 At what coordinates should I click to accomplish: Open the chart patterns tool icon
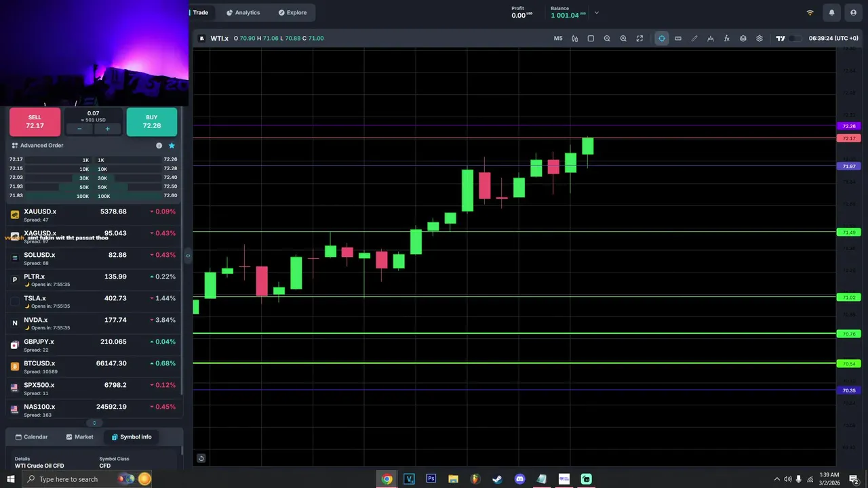click(711, 39)
